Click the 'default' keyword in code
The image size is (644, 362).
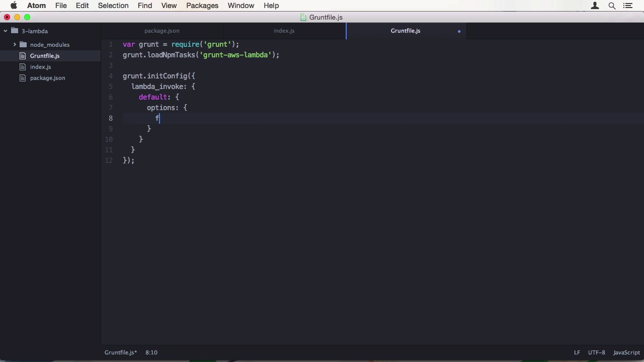[153, 97]
